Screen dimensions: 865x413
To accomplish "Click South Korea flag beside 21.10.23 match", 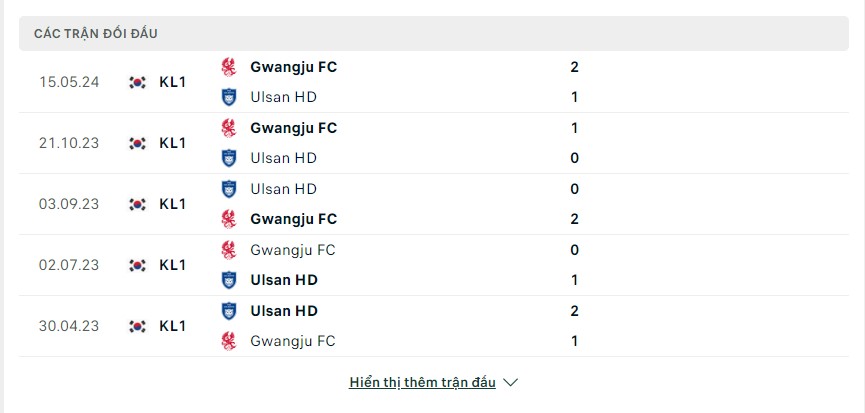I will (137, 143).
